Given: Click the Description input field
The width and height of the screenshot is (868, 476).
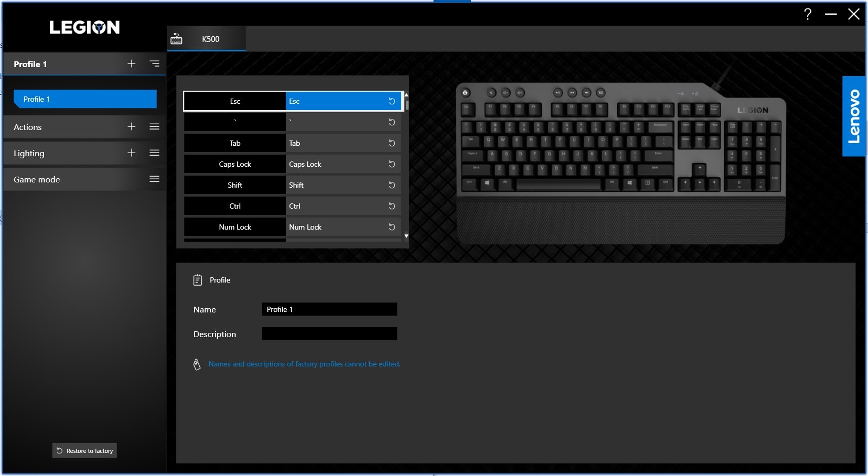Looking at the screenshot, I should coord(329,334).
